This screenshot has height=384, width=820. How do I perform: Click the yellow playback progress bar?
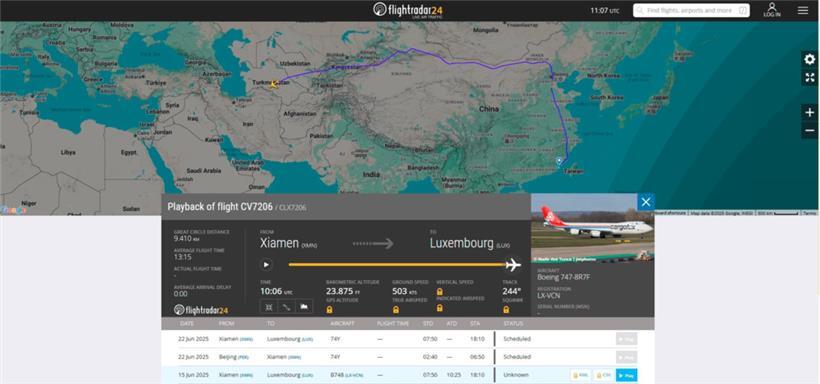397,265
